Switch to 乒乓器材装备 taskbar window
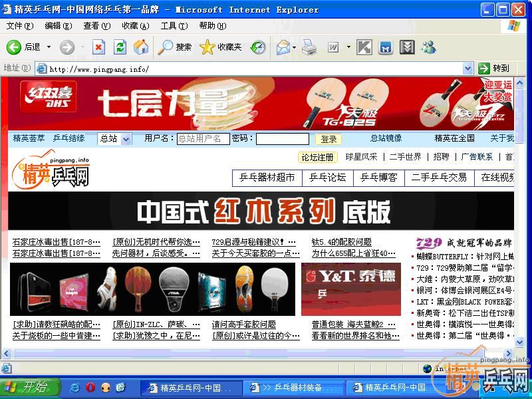The width and height of the screenshot is (532, 399). (x=294, y=387)
